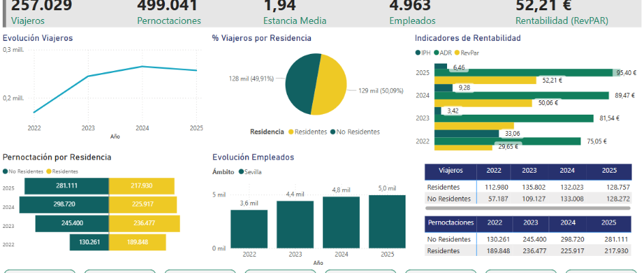Viewport: 644px width, 273px height.
Task: Select the 298.720 No Residentes bar for 2024
Action: [64, 205]
